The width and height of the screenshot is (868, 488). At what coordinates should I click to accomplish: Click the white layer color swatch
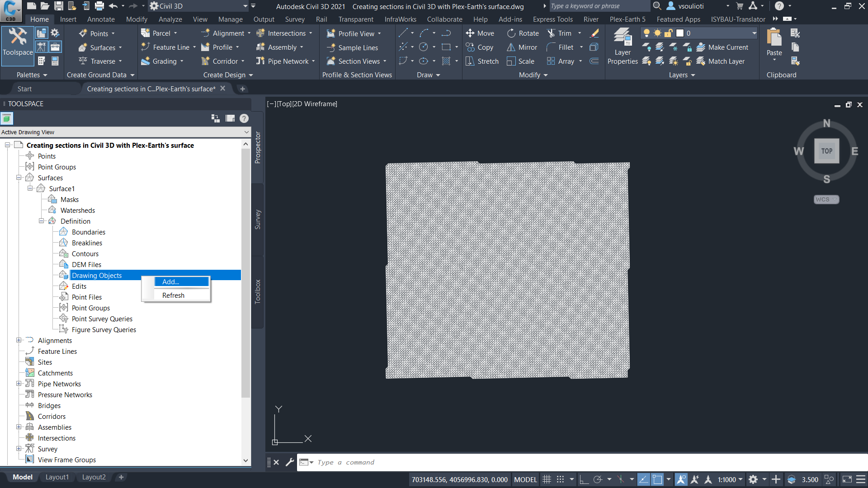coord(679,33)
